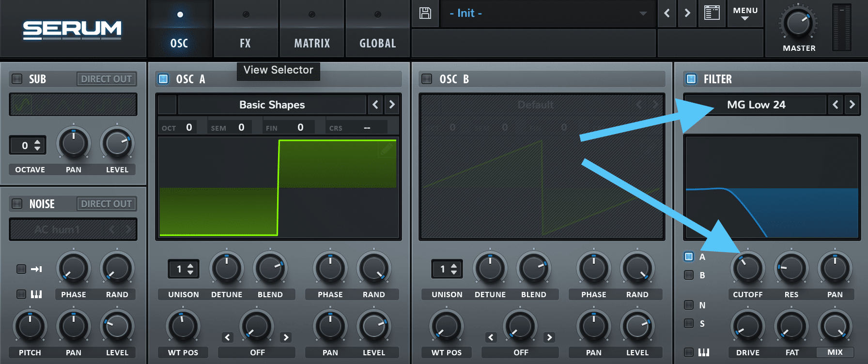This screenshot has height=364, width=868.
Task: Click the filter CUTOFF knob
Action: pyautogui.click(x=748, y=268)
